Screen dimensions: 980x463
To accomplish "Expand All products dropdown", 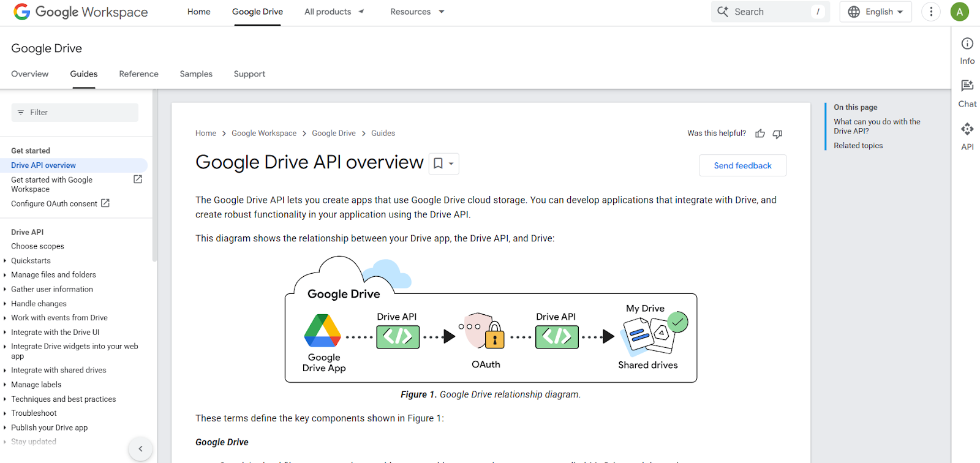I will [361, 12].
